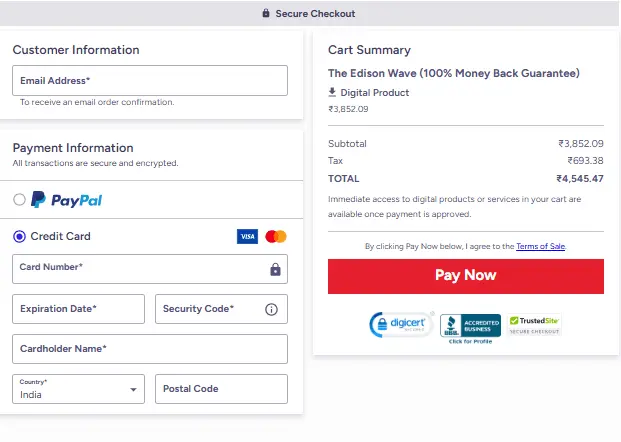This screenshot has width=621, height=442.
Task: Click the PayPal logo
Action: tap(66, 200)
